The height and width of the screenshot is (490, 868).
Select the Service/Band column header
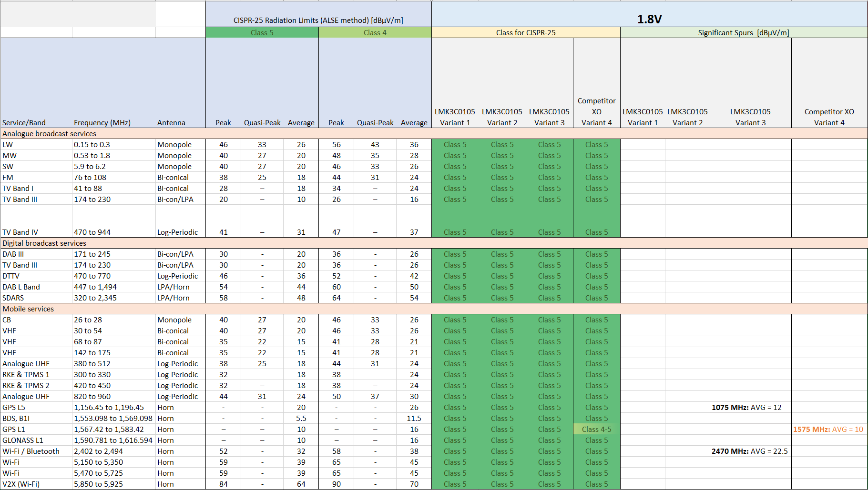(x=24, y=123)
